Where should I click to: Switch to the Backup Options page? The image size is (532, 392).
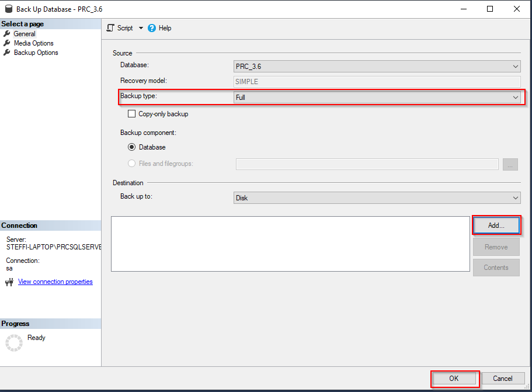coord(36,53)
